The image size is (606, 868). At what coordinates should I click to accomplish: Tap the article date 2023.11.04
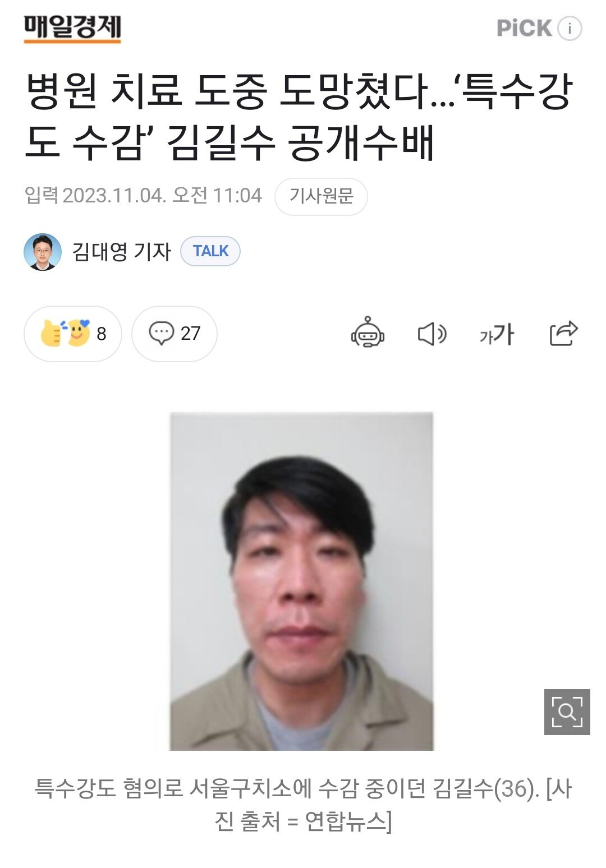pyautogui.click(x=114, y=196)
